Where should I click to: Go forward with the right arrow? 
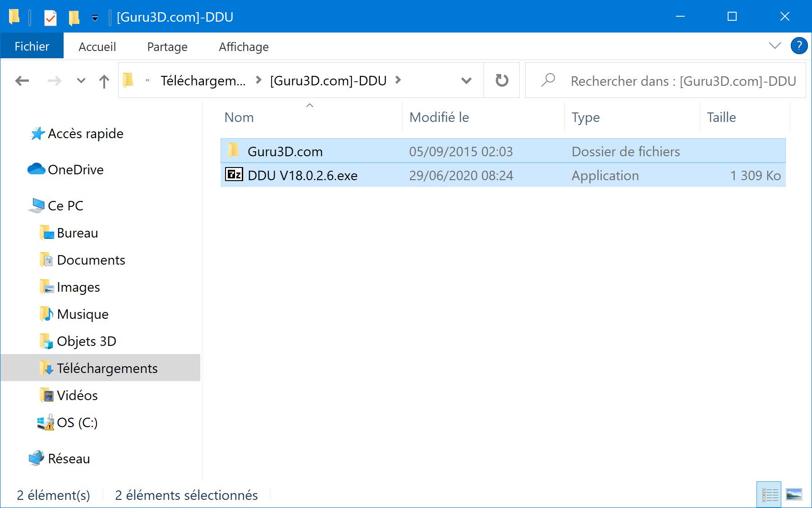(x=54, y=81)
